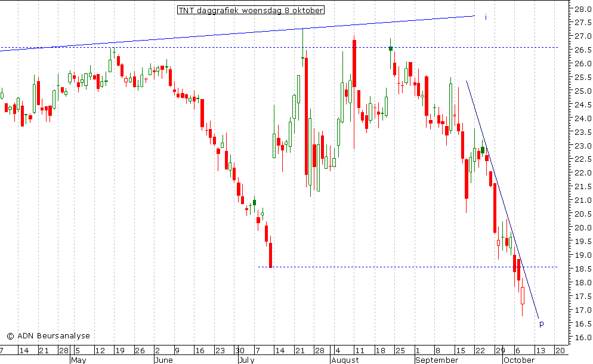Select date label 23 on time axis
This screenshot has width=593, height=364.
coord(220,350)
